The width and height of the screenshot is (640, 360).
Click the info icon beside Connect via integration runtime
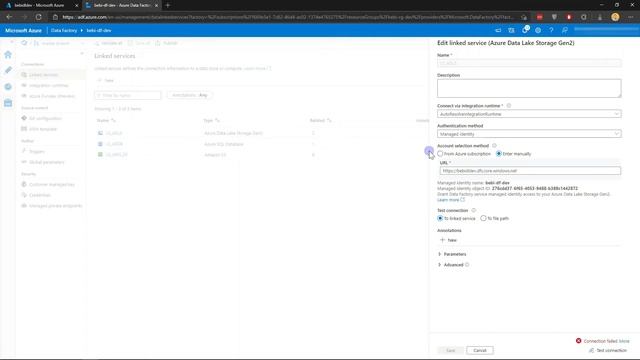(509, 106)
